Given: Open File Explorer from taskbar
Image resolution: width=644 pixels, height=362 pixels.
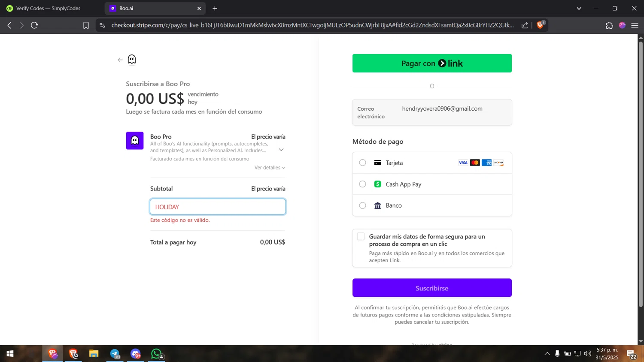Looking at the screenshot, I should point(94,354).
